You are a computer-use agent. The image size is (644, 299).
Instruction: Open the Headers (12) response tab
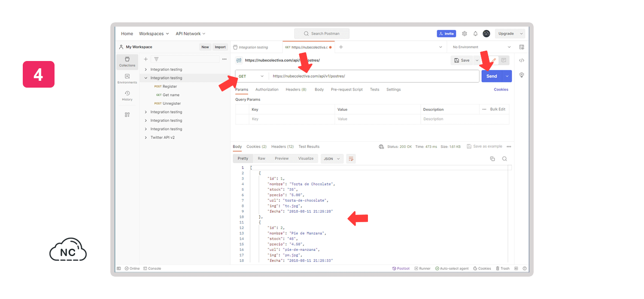283,146
